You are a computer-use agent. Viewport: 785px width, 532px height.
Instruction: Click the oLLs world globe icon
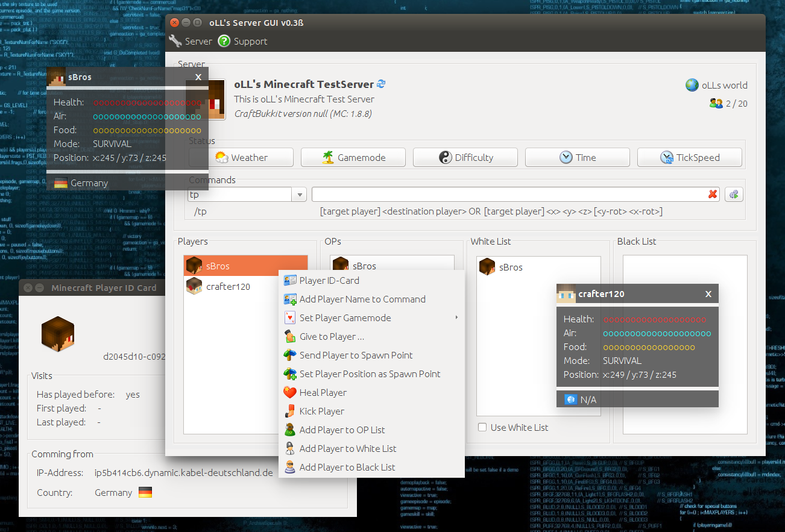[692, 85]
